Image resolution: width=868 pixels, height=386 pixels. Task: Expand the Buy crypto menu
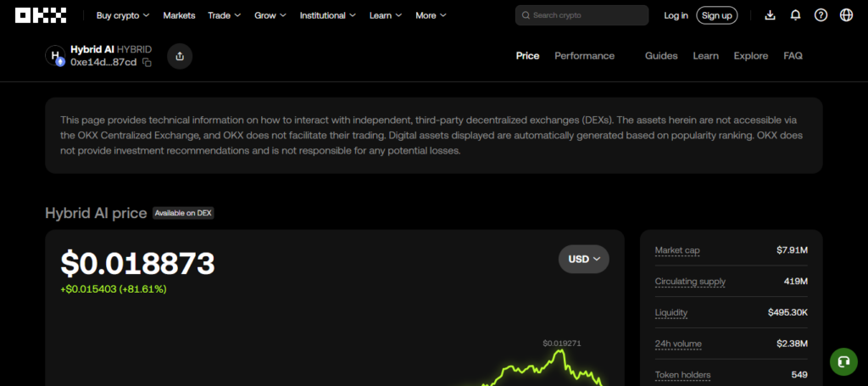click(x=123, y=15)
